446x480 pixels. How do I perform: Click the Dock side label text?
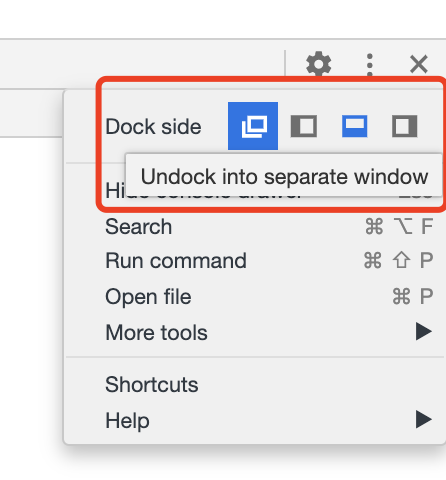click(153, 127)
